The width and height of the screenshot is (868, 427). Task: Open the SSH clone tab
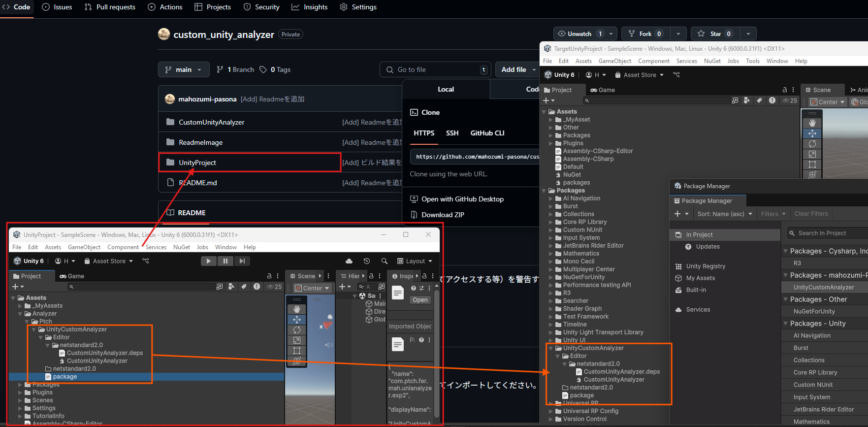pos(452,133)
